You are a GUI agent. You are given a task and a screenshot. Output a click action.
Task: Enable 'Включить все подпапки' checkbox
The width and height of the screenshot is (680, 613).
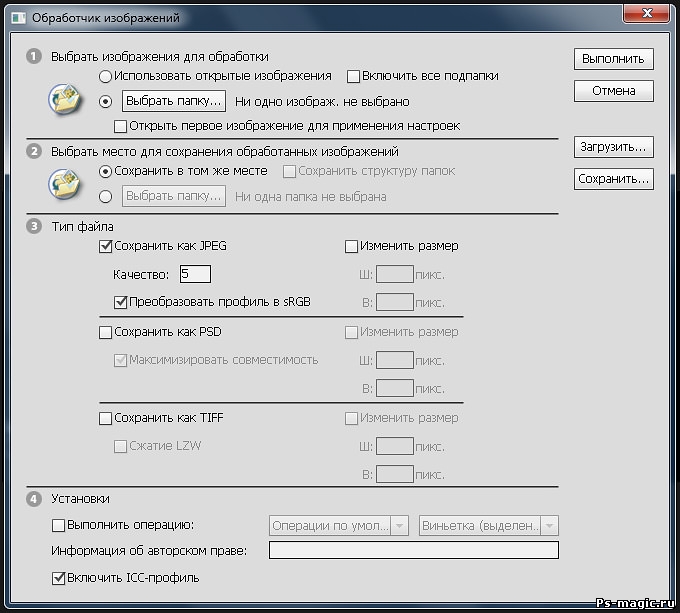353,76
